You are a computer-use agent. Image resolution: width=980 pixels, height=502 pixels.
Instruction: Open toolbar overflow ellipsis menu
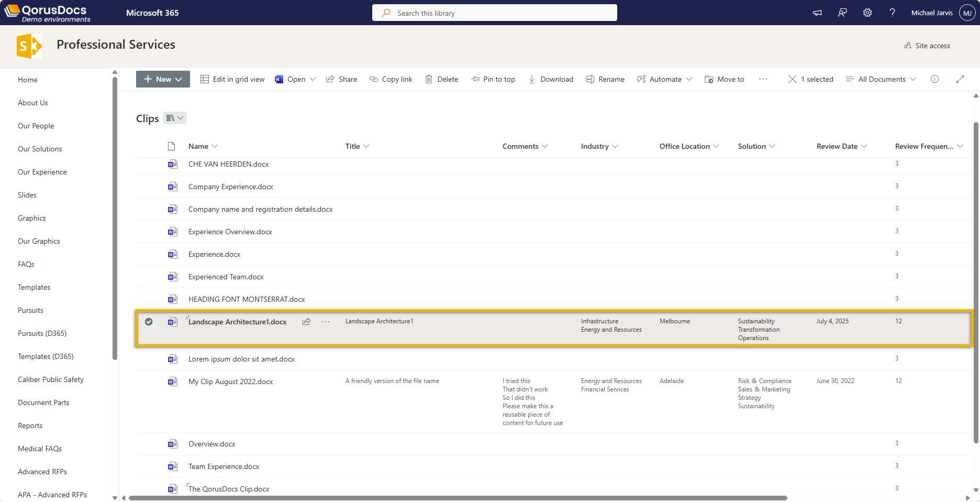click(763, 79)
